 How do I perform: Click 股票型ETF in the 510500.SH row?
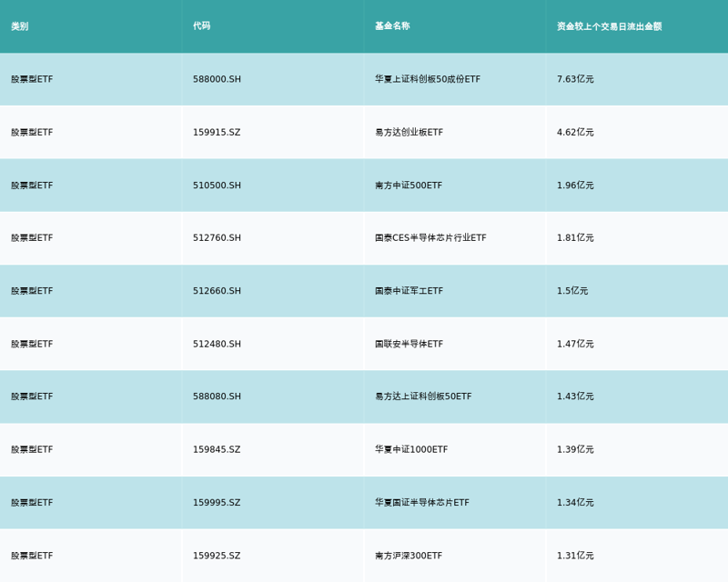pyautogui.click(x=32, y=186)
